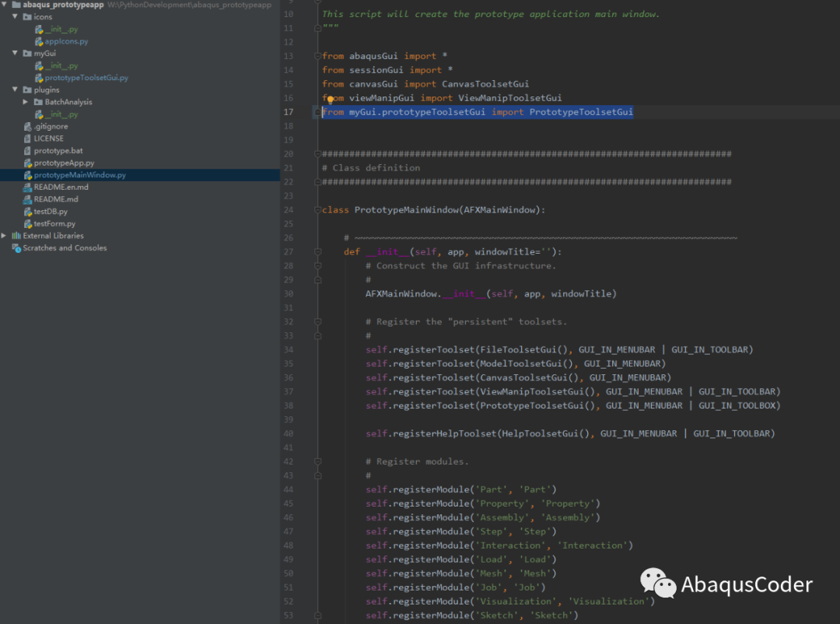Click the prototype.bat file icon
This screenshot has width=840, height=624.
point(27,151)
